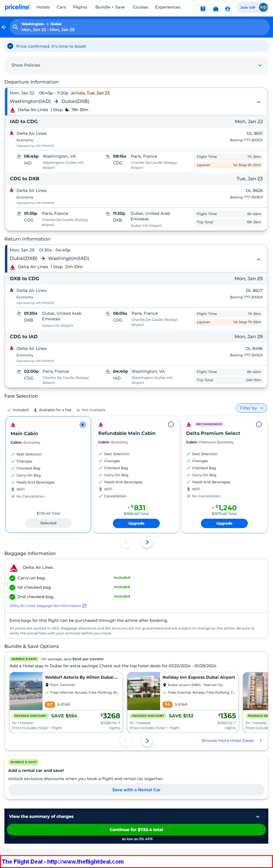Open the Cruises menu item
This screenshot has width=273, height=868.
141,7
